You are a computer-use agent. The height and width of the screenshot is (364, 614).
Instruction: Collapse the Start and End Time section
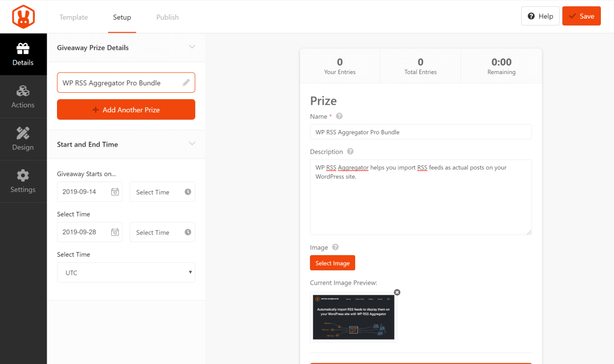coord(192,144)
